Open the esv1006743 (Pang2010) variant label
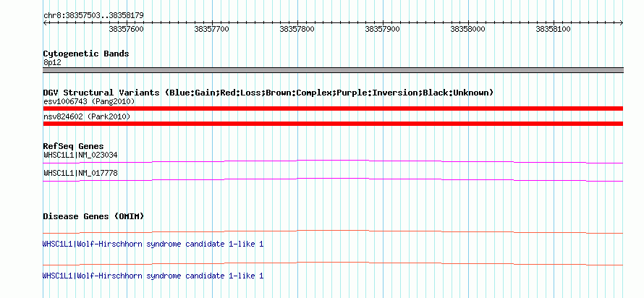 point(89,101)
